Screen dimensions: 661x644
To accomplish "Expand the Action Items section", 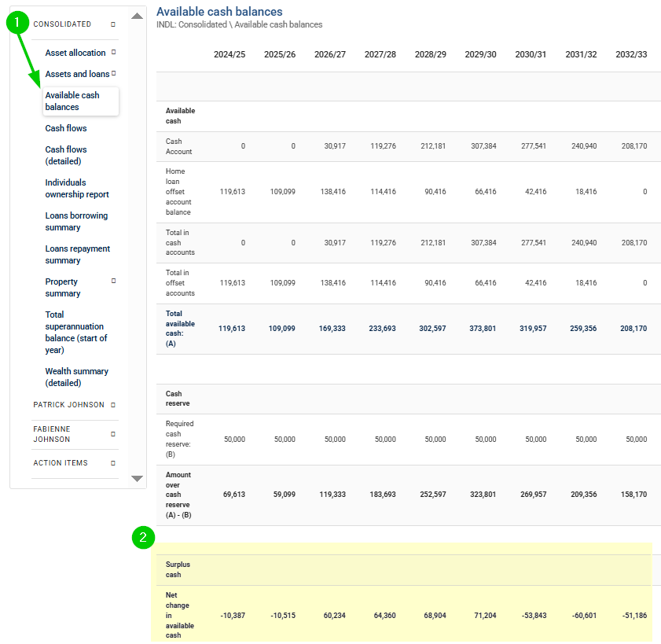I will tap(61, 463).
